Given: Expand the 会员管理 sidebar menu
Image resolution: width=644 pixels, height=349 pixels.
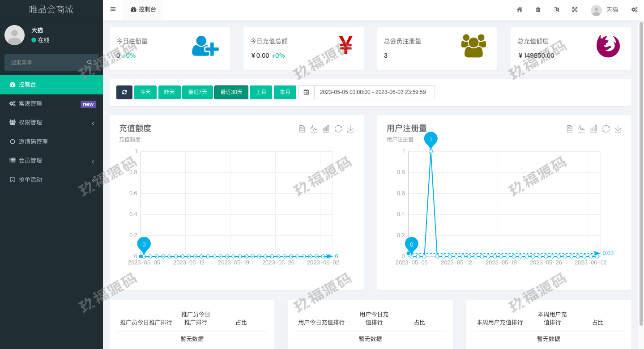Looking at the screenshot, I should pyautogui.click(x=51, y=161).
